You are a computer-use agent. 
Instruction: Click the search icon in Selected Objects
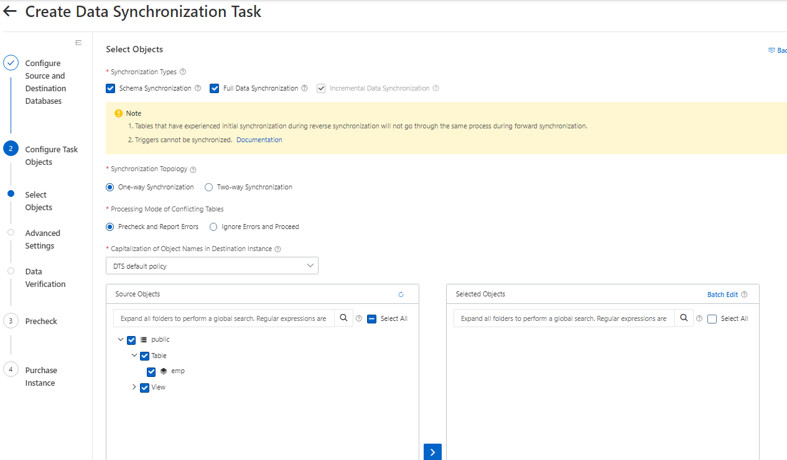684,318
